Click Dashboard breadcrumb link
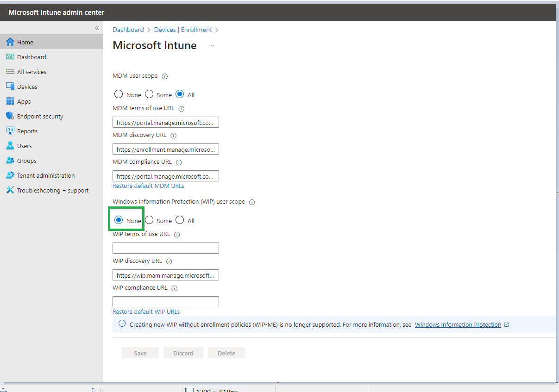The height and width of the screenshot is (392, 559). click(128, 30)
